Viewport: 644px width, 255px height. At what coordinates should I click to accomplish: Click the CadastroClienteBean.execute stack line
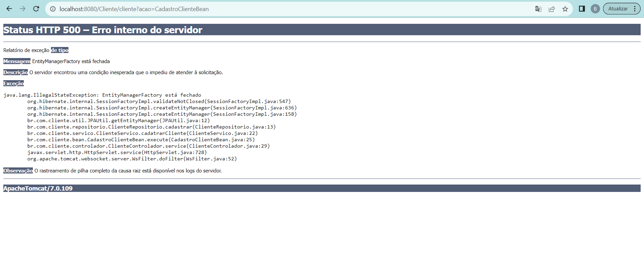point(141,140)
